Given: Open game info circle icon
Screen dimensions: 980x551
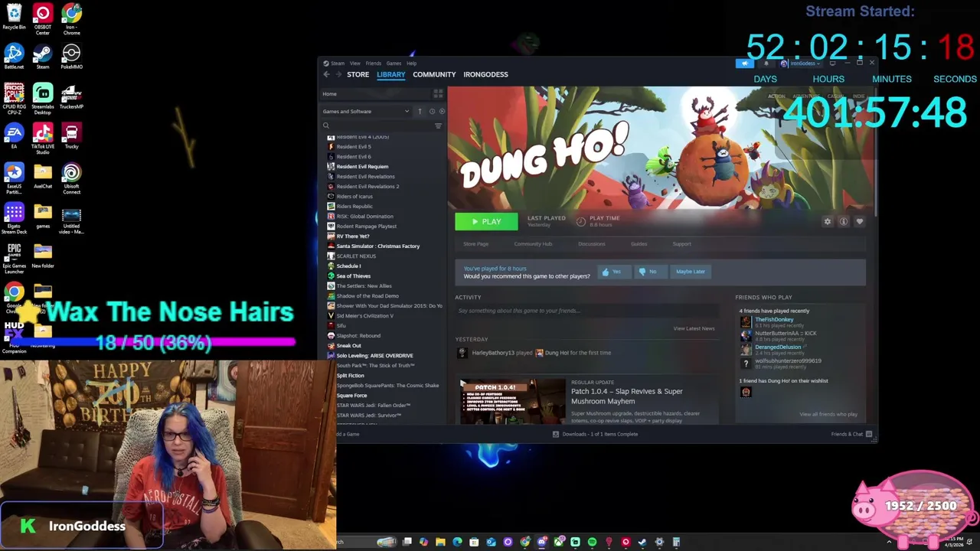Looking at the screenshot, I should pyautogui.click(x=843, y=221).
